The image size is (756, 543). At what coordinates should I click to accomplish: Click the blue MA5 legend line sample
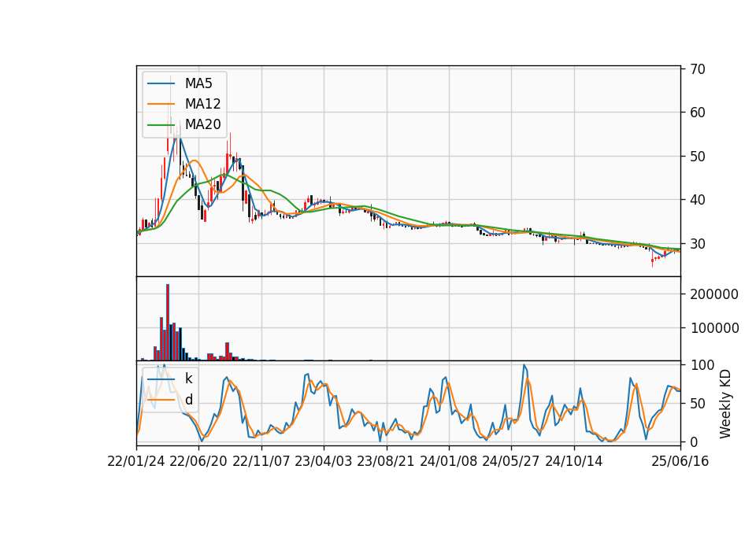[x=161, y=83]
